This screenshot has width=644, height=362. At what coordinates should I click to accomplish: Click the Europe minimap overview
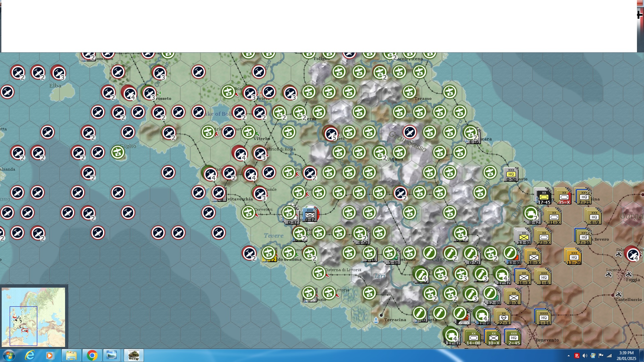(x=34, y=317)
